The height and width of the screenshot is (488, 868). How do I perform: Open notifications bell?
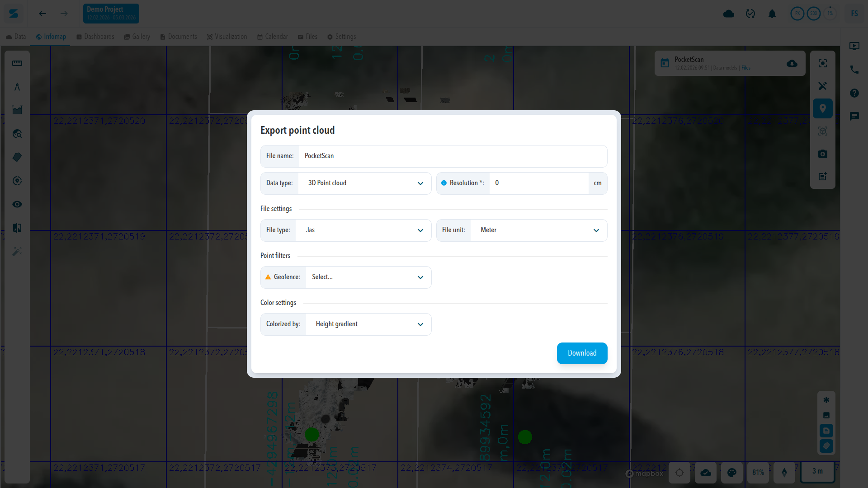(772, 14)
